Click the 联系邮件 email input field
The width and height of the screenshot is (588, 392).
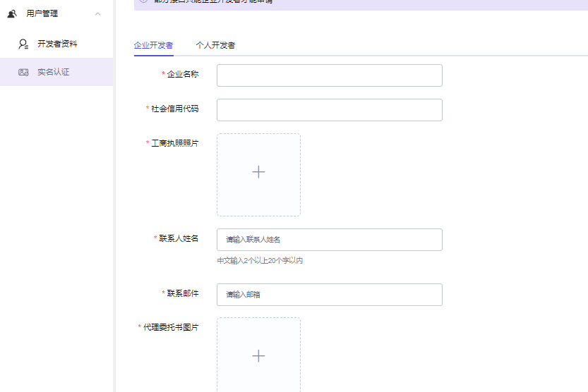coord(329,295)
